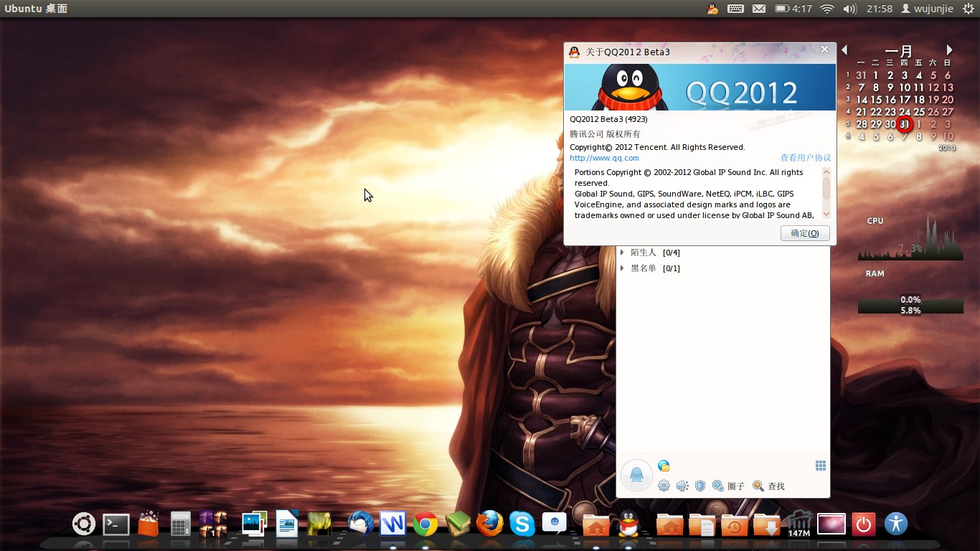The width and height of the screenshot is (980, 551).
Task: Open the documents folder dock icon
Action: (702, 525)
